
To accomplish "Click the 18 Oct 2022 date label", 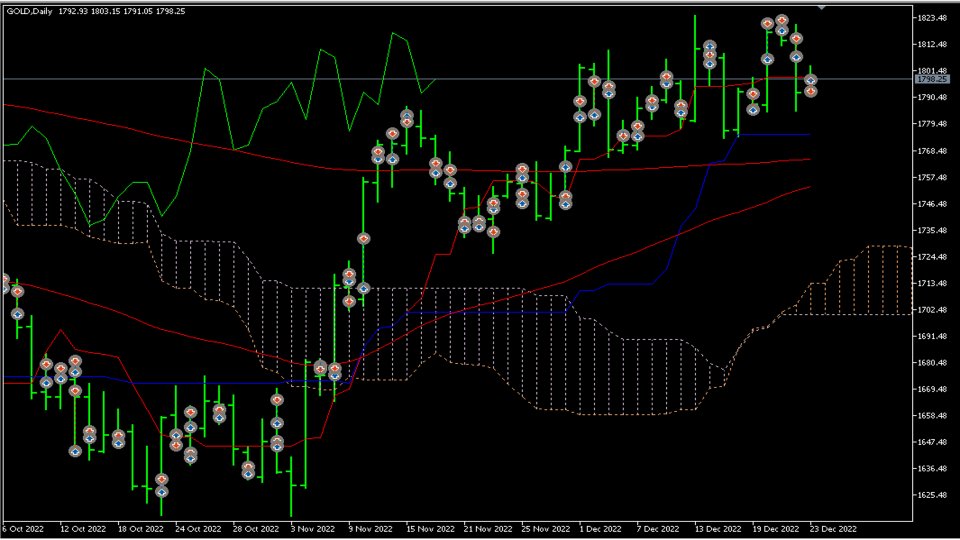I will coord(140,529).
